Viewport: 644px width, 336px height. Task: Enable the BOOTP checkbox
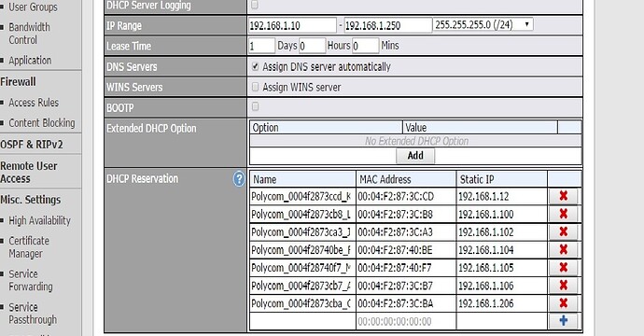(x=255, y=106)
